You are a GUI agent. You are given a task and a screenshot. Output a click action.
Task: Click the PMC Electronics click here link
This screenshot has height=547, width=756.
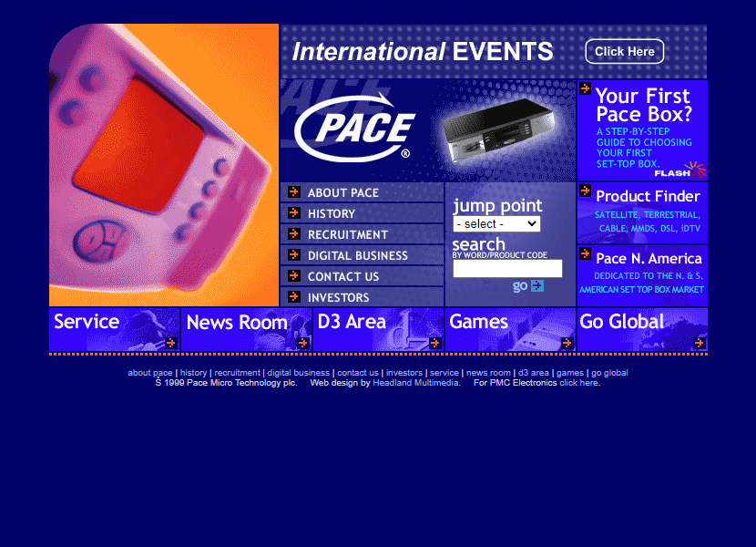click(578, 383)
